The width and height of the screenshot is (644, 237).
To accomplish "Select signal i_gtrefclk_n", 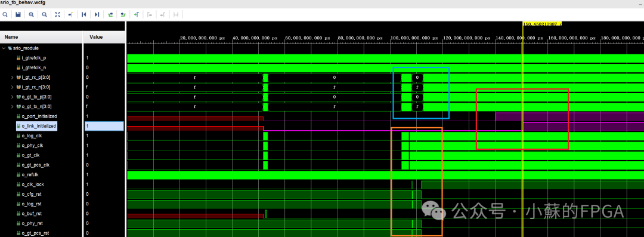I will click(33, 67).
